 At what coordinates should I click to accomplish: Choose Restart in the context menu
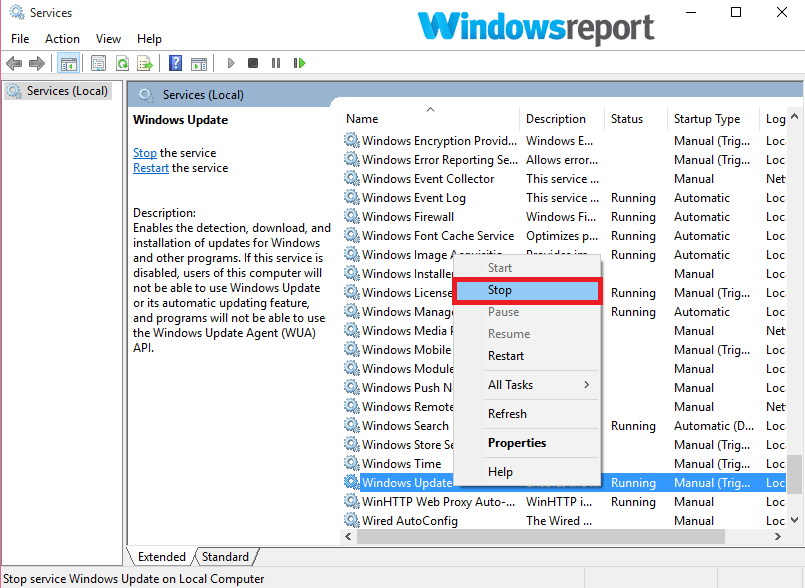coord(528,356)
